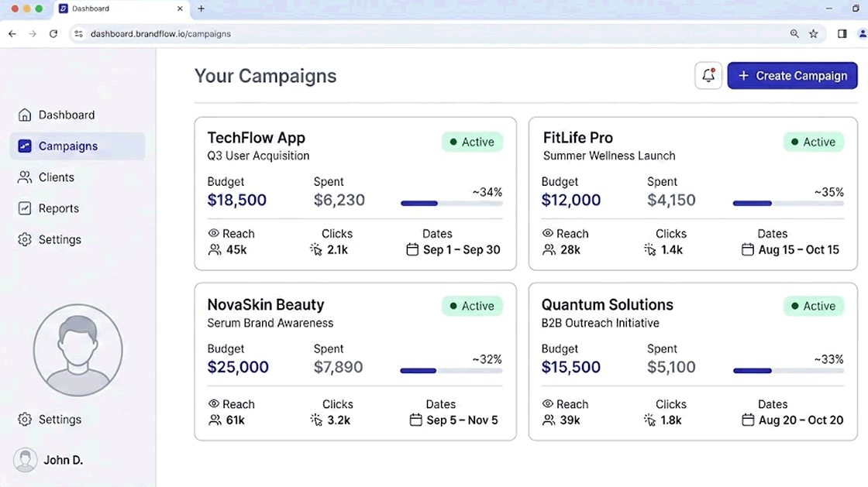Toggle Quantum Solutions campaign Active status
The width and height of the screenshot is (868, 487).
tap(813, 306)
